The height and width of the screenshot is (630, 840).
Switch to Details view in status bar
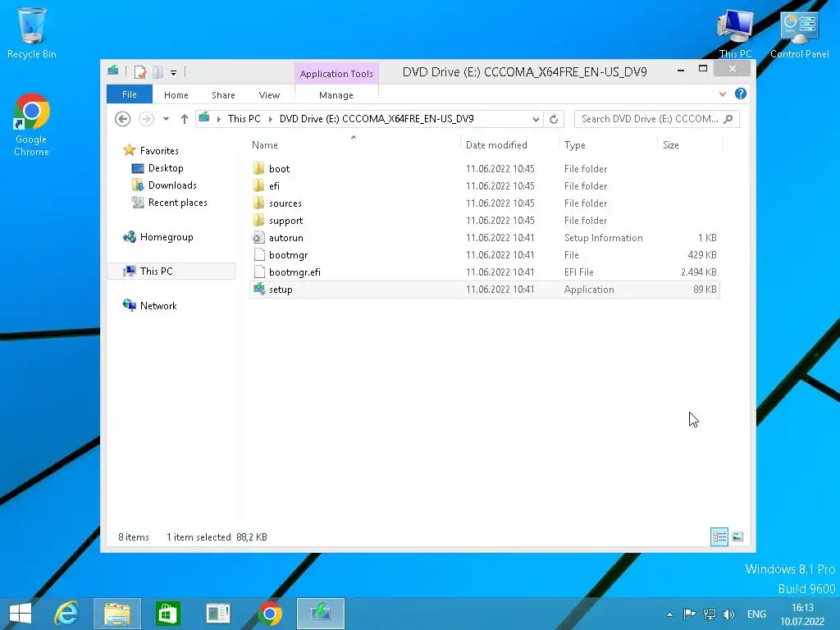(x=719, y=536)
